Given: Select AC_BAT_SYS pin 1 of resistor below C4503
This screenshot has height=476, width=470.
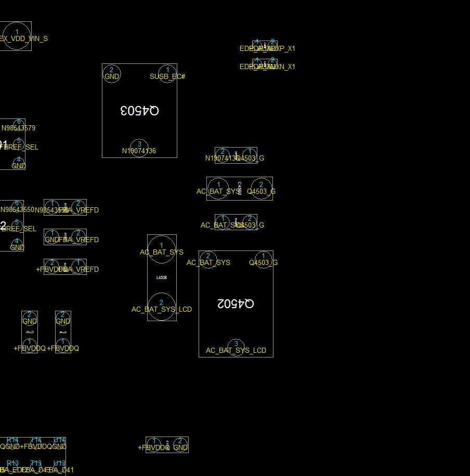Looking at the screenshot, I should (223, 222).
